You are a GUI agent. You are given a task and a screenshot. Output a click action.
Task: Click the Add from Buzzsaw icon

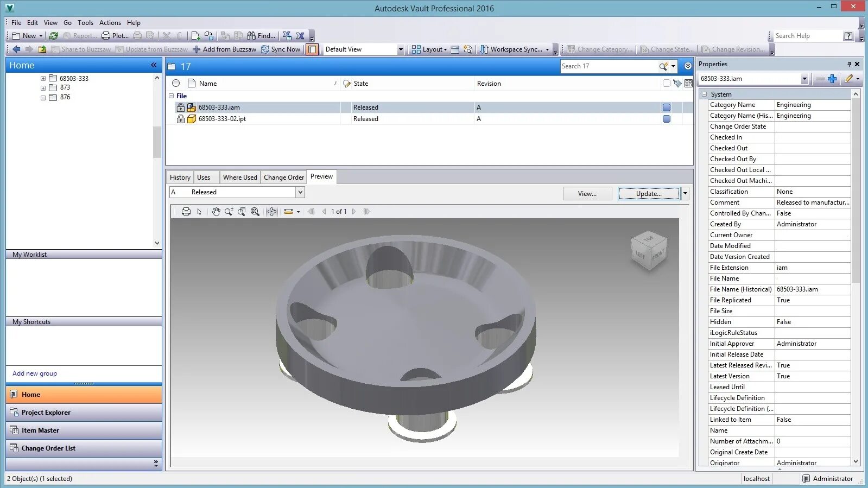pyautogui.click(x=197, y=49)
